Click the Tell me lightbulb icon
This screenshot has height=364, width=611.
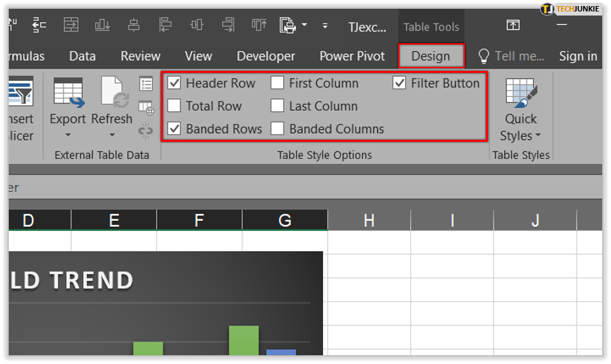484,56
